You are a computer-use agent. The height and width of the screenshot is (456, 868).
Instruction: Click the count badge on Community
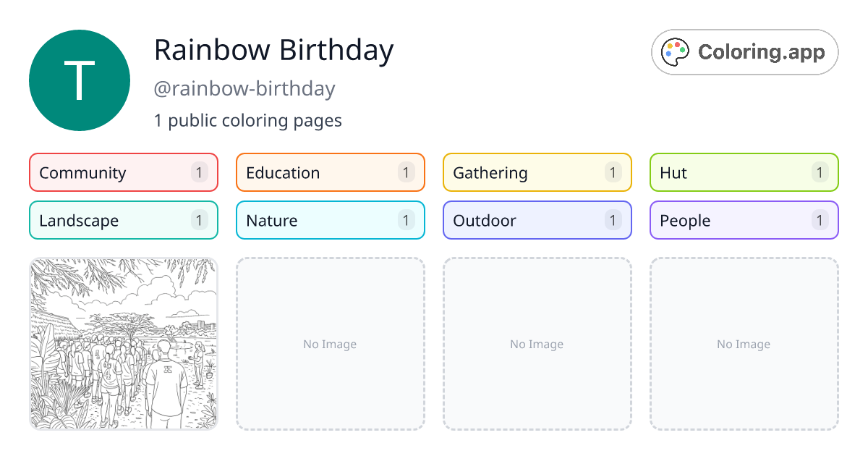point(199,172)
